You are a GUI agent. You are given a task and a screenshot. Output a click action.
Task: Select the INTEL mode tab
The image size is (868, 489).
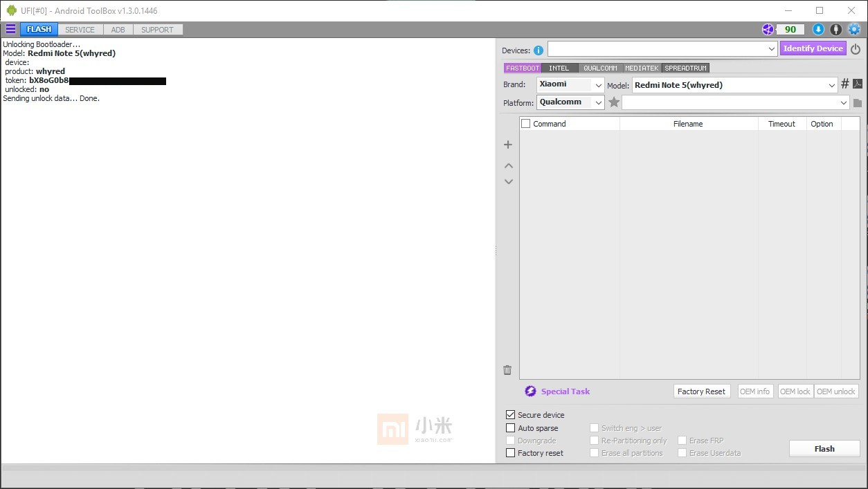click(559, 68)
